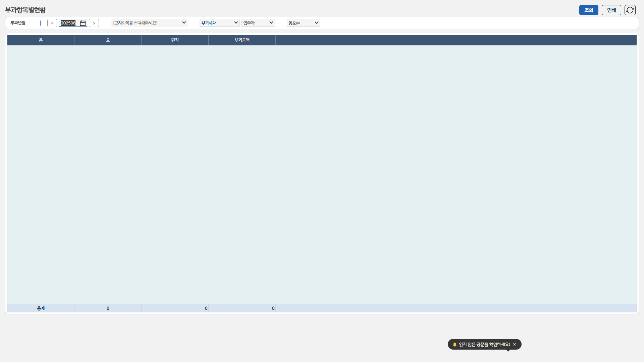Image resolution: width=644 pixels, height=362 pixels.
Task: Open the 고지항목 selection dropdown
Action: tap(149, 23)
